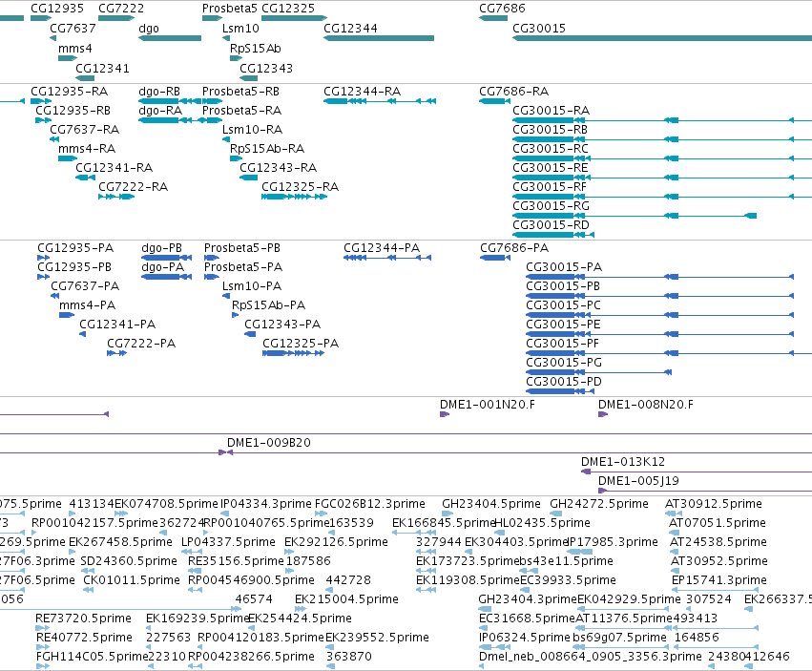Click the DME1-001N20.F clone label
This screenshot has height=671, width=812.
pyautogui.click(x=487, y=405)
